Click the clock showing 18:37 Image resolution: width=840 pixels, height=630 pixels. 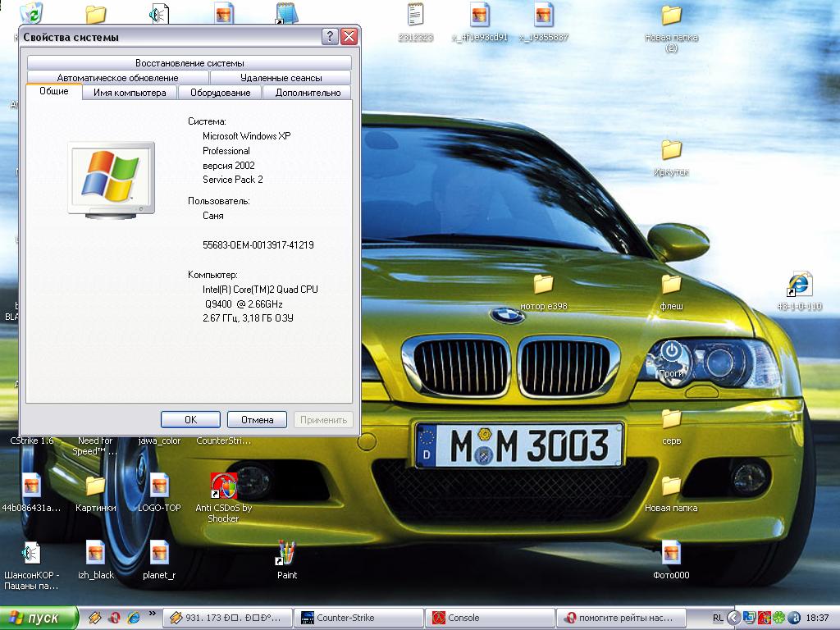(817, 618)
